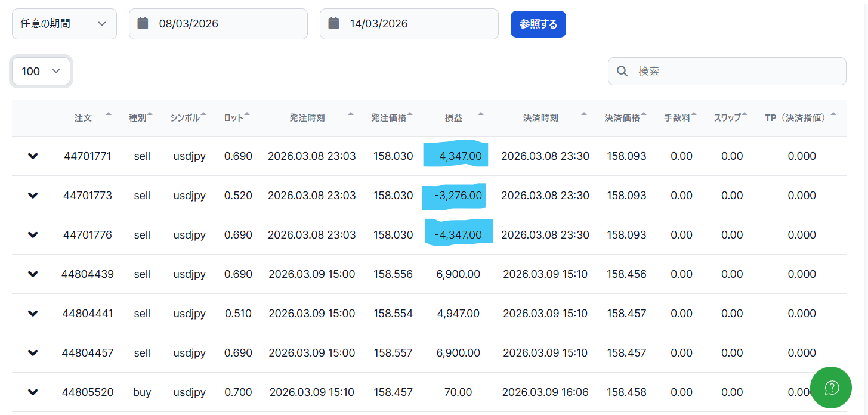This screenshot has height=415, width=868.
Task: Sort by 注文 column arrow
Action: pos(108,114)
